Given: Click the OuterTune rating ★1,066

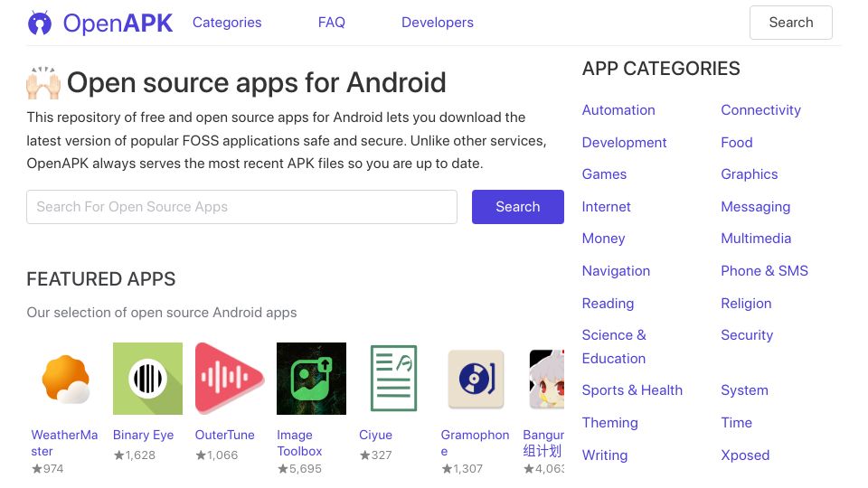Looking at the screenshot, I should pos(216,455).
